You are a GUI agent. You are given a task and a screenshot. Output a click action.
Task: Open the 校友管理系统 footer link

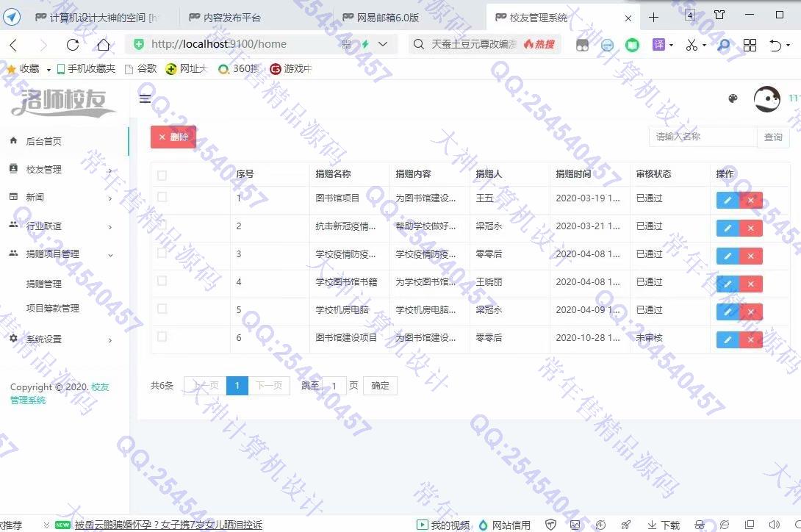60,394
